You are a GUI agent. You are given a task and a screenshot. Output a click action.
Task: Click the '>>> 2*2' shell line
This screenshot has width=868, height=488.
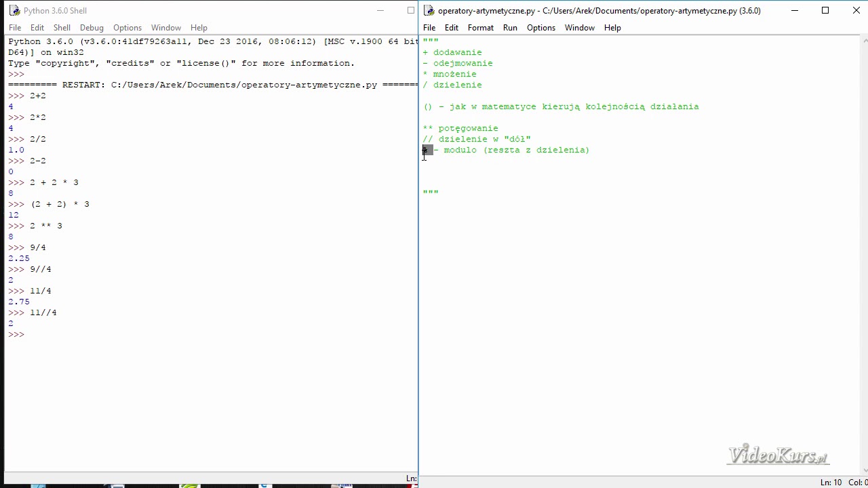pyautogui.click(x=27, y=117)
